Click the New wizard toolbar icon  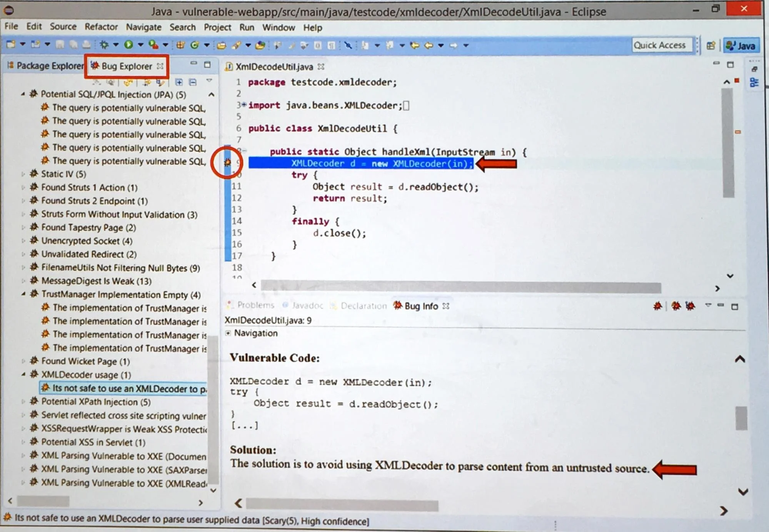(x=11, y=45)
